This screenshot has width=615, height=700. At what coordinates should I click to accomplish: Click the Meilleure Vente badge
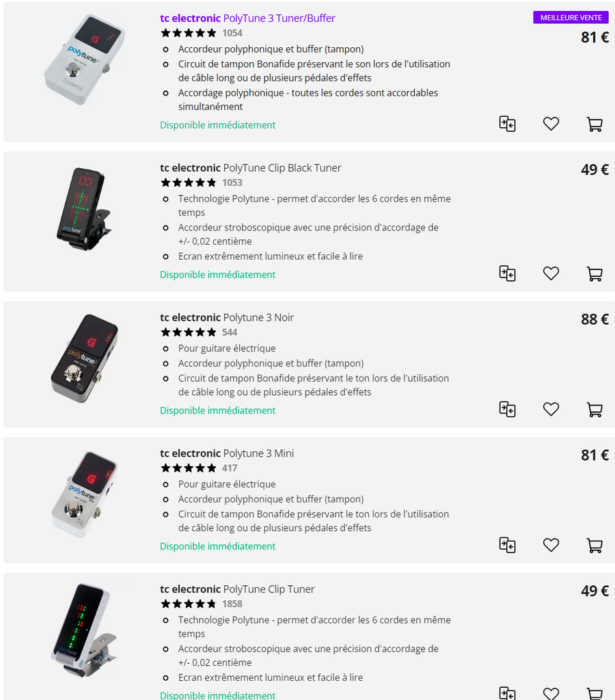571,18
